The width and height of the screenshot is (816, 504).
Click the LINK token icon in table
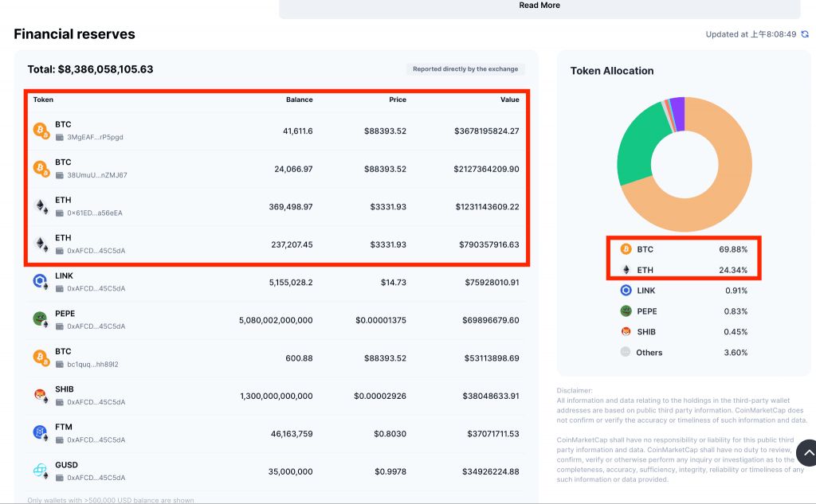[41, 281]
